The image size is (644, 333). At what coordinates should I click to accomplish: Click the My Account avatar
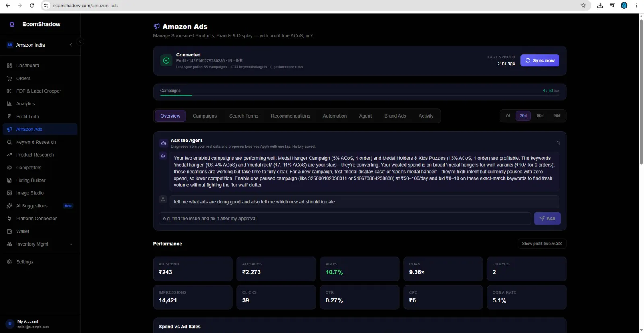[10, 324]
